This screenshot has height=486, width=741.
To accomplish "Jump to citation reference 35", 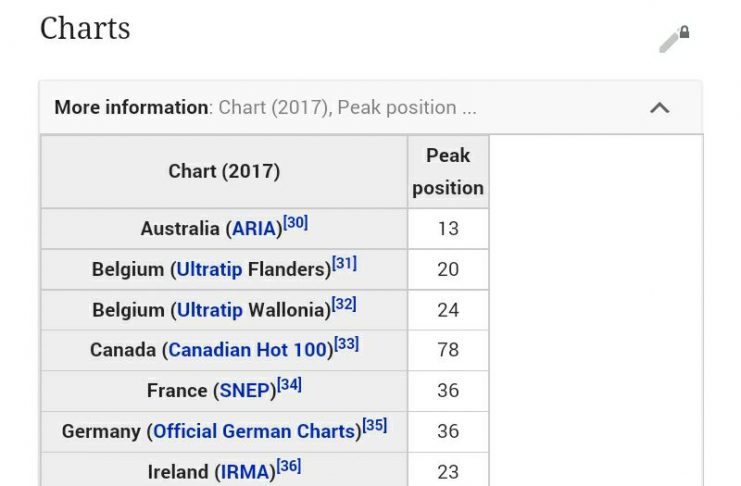I will pyautogui.click(x=375, y=425).
